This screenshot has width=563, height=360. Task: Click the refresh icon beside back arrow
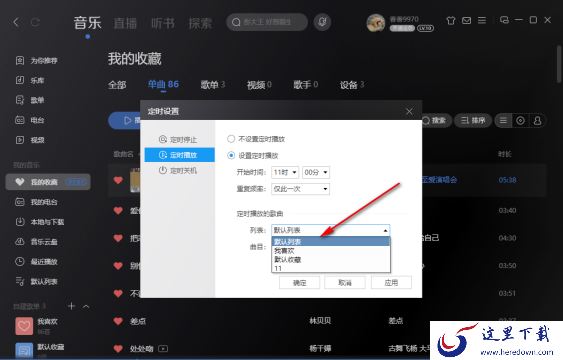pyautogui.click(x=35, y=22)
